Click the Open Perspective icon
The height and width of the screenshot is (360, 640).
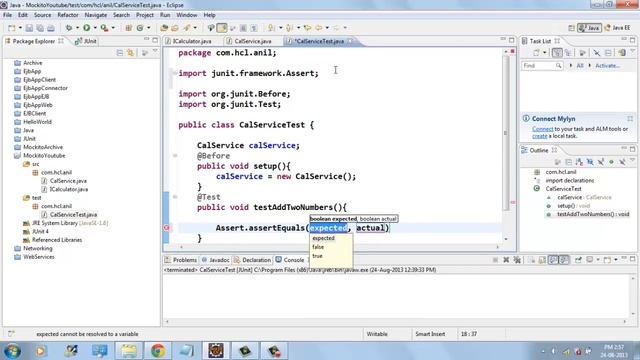(571, 28)
